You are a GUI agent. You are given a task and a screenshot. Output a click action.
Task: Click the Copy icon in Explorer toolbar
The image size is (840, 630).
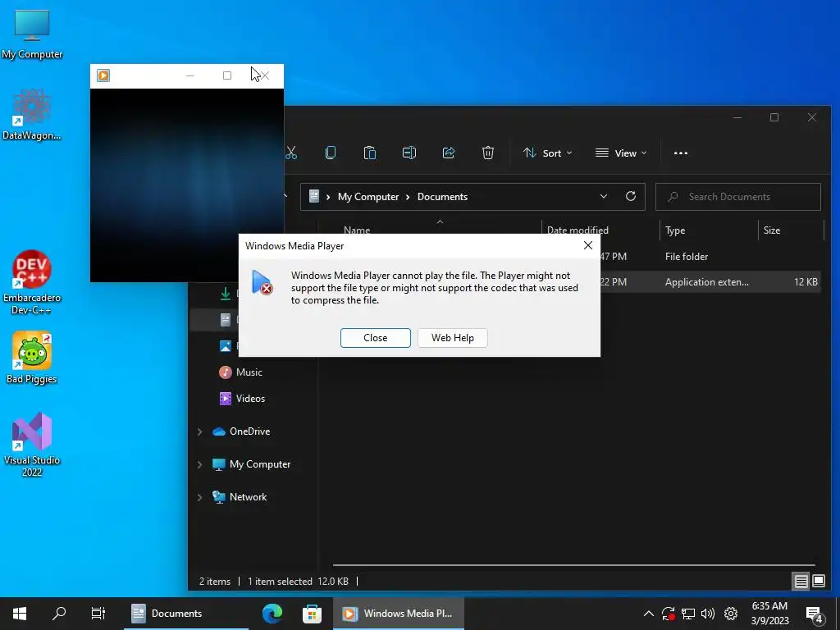[x=331, y=153]
